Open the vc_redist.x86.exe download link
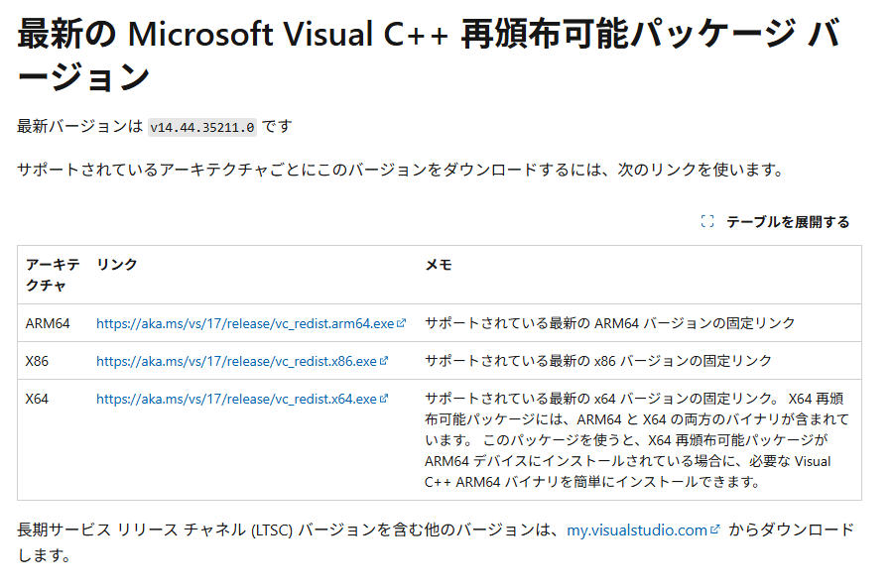The image size is (893, 588). [235, 361]
